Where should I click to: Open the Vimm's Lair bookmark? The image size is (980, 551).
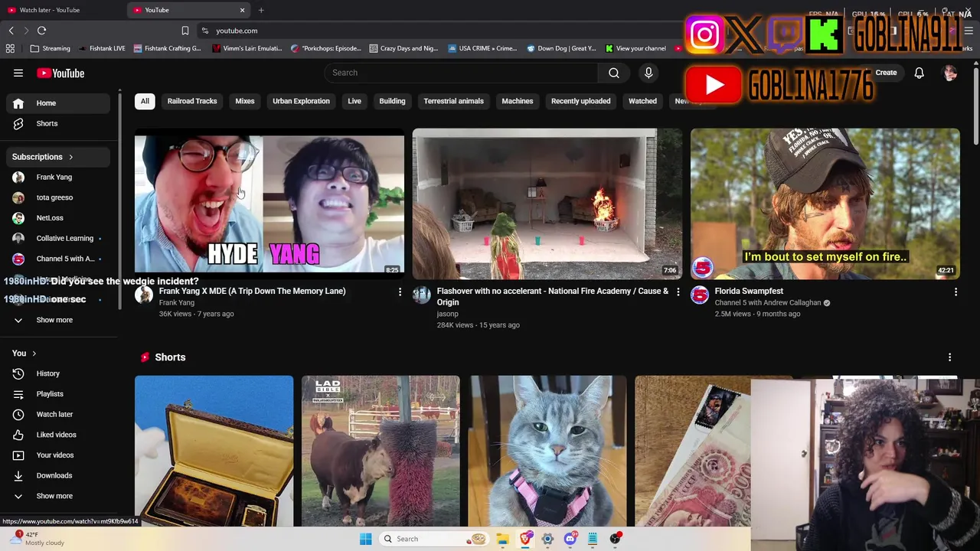tap(247, 48)
